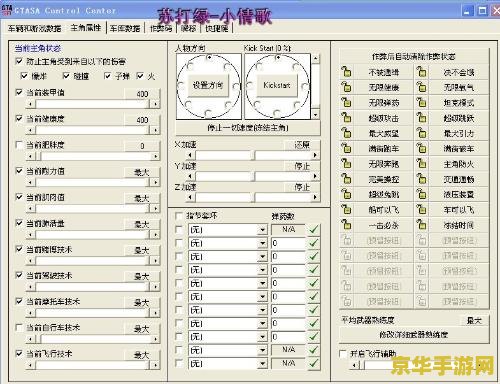Image resolution: width=500 pixels, height=384 pixels.
Task: Click the 设置方向 button
Action: (208, 85)
